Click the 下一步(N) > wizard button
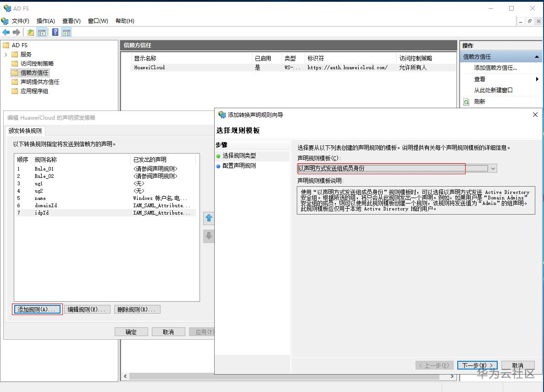This screenshot has height=392, width=544. (477, 365)
